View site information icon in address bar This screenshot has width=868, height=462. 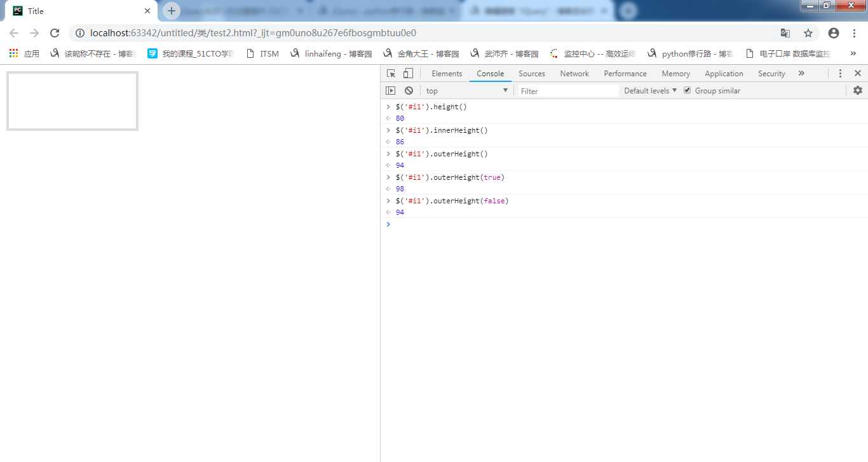point(79,33)
